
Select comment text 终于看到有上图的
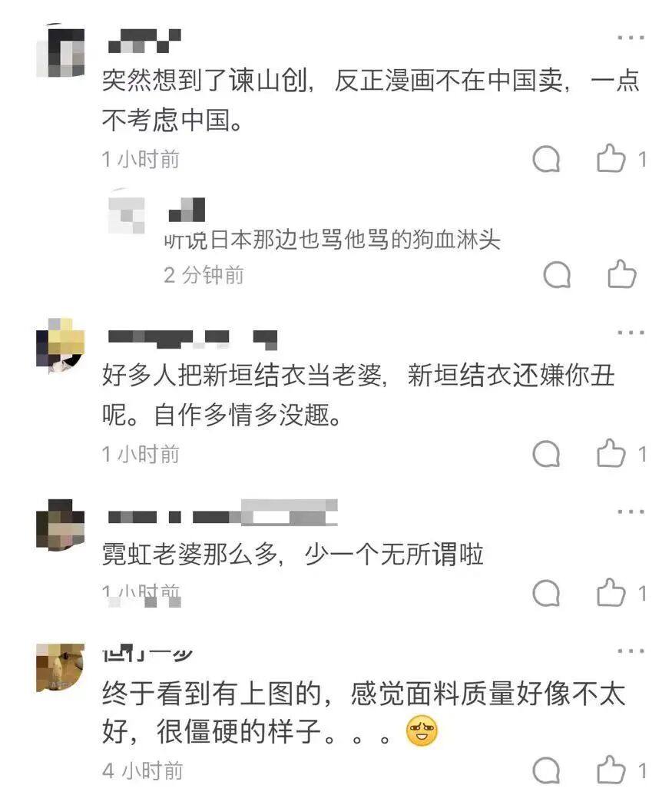pos(211,694)
